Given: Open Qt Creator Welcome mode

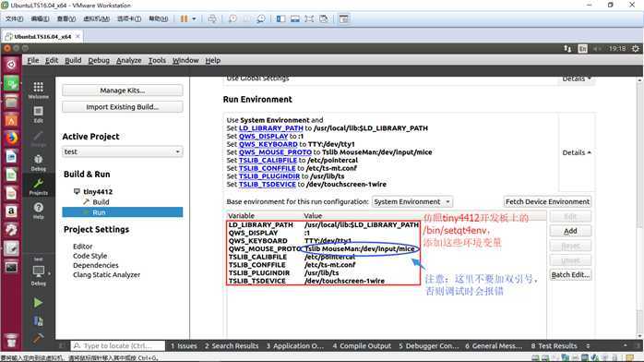Looking at the screenshot, I should tap(38, 90).
